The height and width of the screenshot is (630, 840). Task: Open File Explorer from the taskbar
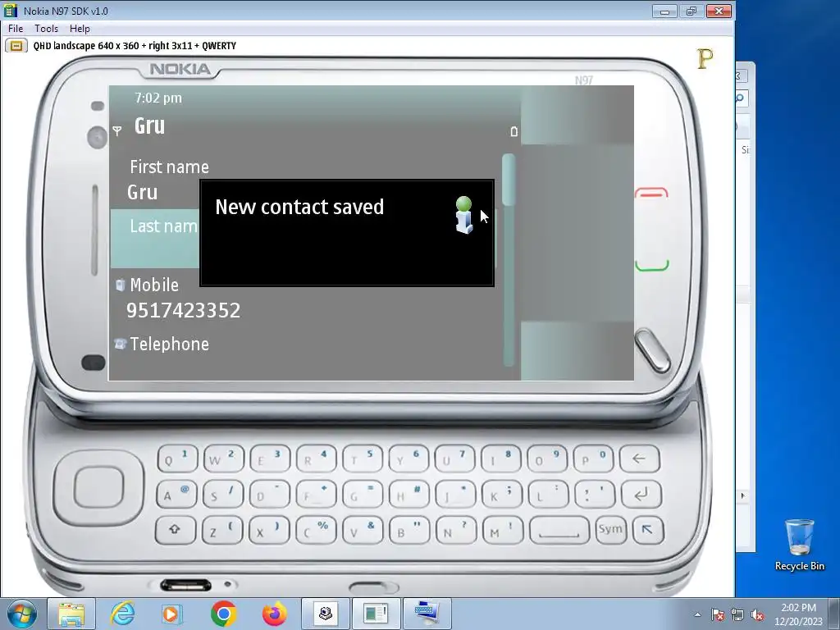click(71, 614)
